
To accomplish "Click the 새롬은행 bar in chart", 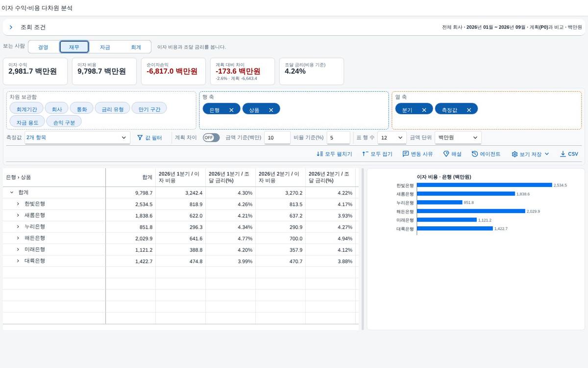I will point(466,194).
